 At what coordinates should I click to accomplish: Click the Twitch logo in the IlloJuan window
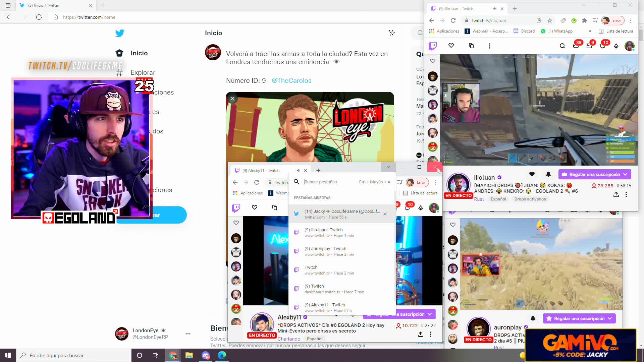tap(433, 46)
